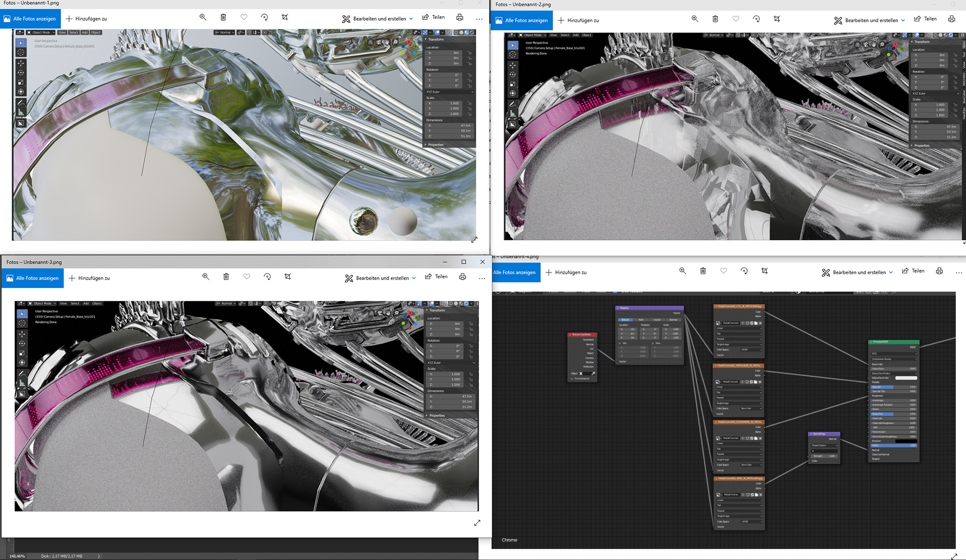Click the zoom icon in Unbenannt-3 window

(x=206, y=277)
